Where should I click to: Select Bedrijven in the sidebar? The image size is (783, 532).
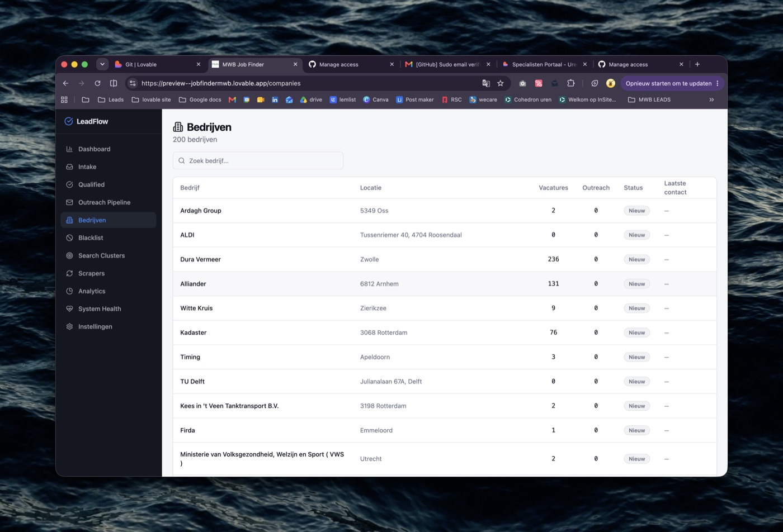coord(109,220)
